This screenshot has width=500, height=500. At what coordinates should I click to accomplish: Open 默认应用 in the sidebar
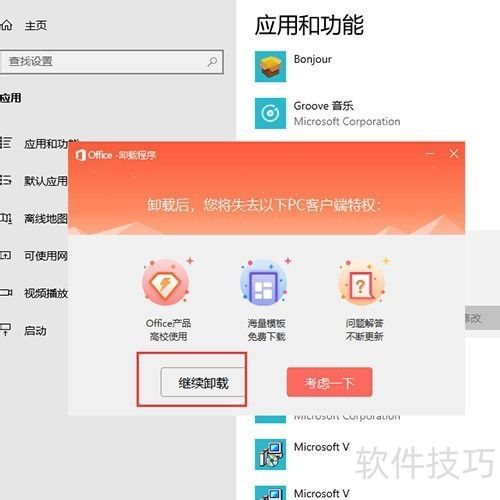pos(34,181)
